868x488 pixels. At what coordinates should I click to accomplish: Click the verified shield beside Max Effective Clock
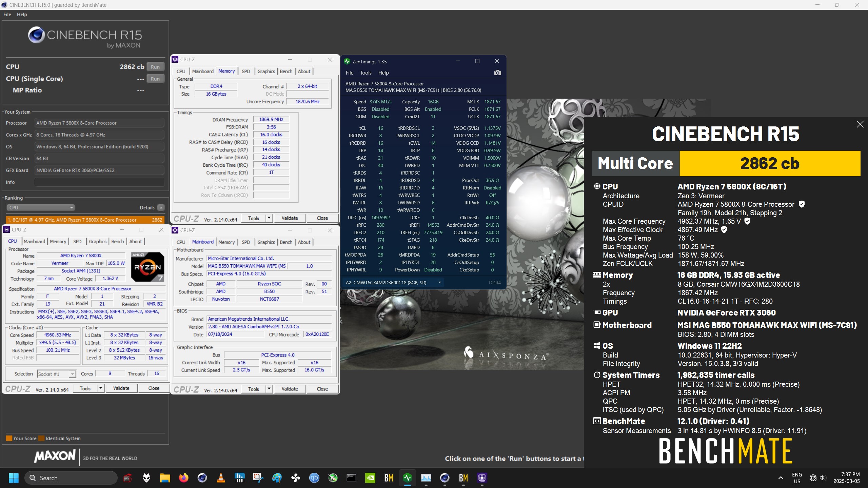724,229
